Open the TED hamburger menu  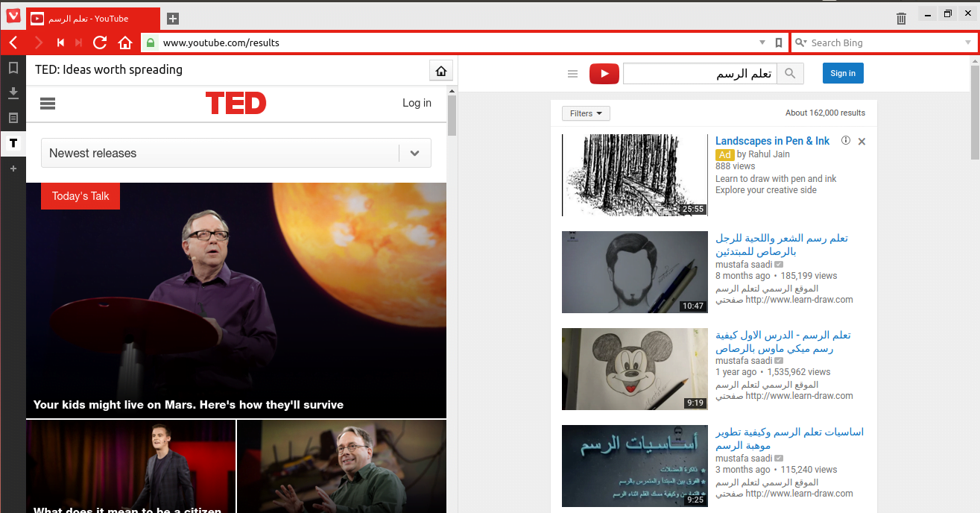pos(48,104)
